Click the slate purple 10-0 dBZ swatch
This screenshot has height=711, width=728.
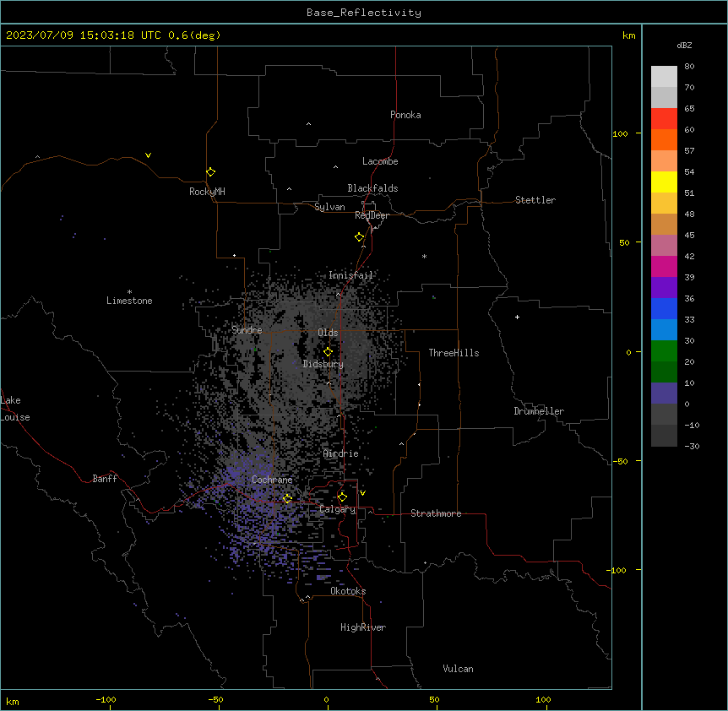pyautogui.click(x=664, y=393)
